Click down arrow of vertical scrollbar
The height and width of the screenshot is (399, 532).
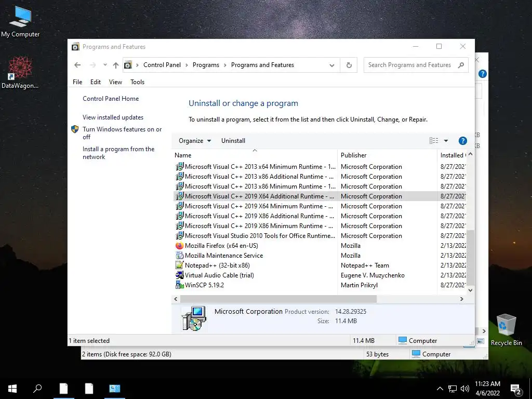[x=470, y=290]
